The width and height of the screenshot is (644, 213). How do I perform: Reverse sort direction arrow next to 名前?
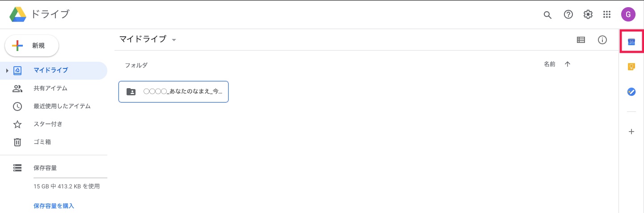tap(568, 64)
